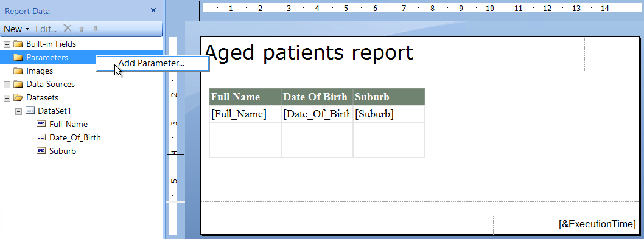
Task: Select the Images tree label
Action: [40, 71]
